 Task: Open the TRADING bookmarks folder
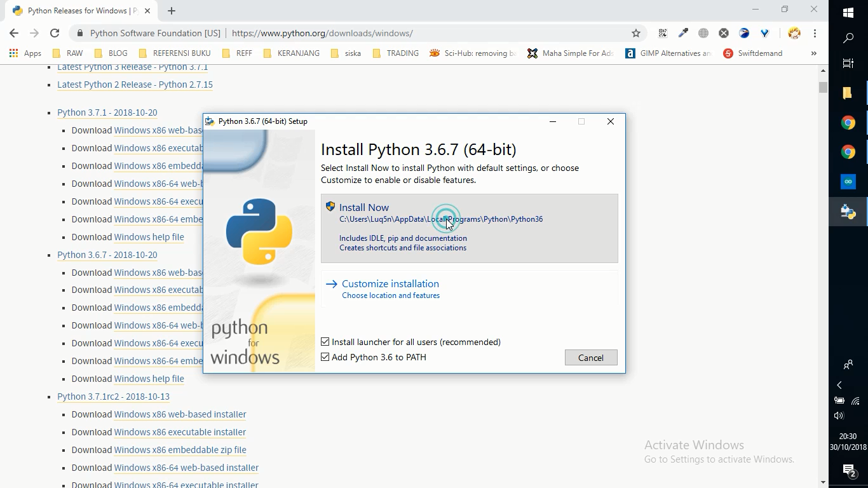point(395,53)
